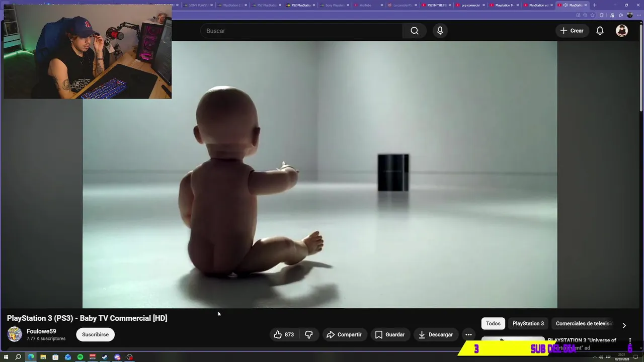Open File Explorer from taskbar
This screenshot has width=644, height=362.
click(x=43, y=357)
